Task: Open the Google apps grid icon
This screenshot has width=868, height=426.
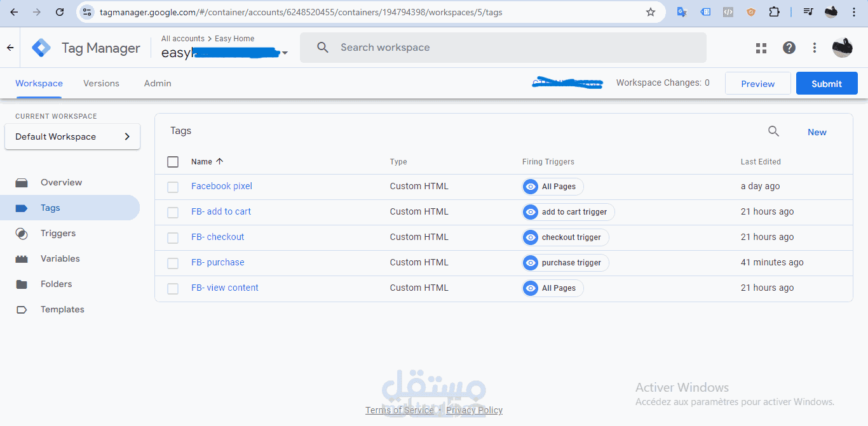Action: pyautogui.click(x=761, y=48)
